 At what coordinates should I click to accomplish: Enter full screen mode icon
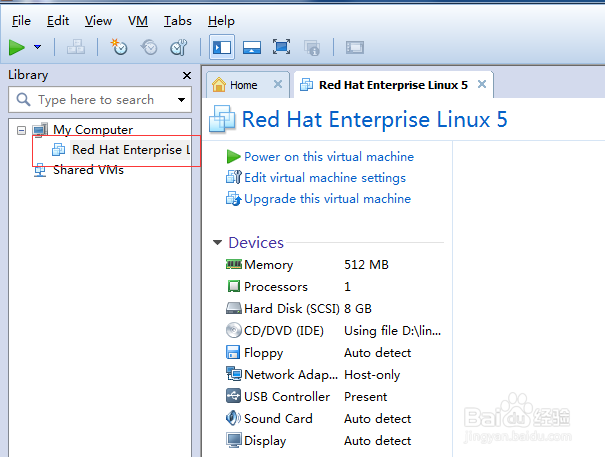point(281,47)
